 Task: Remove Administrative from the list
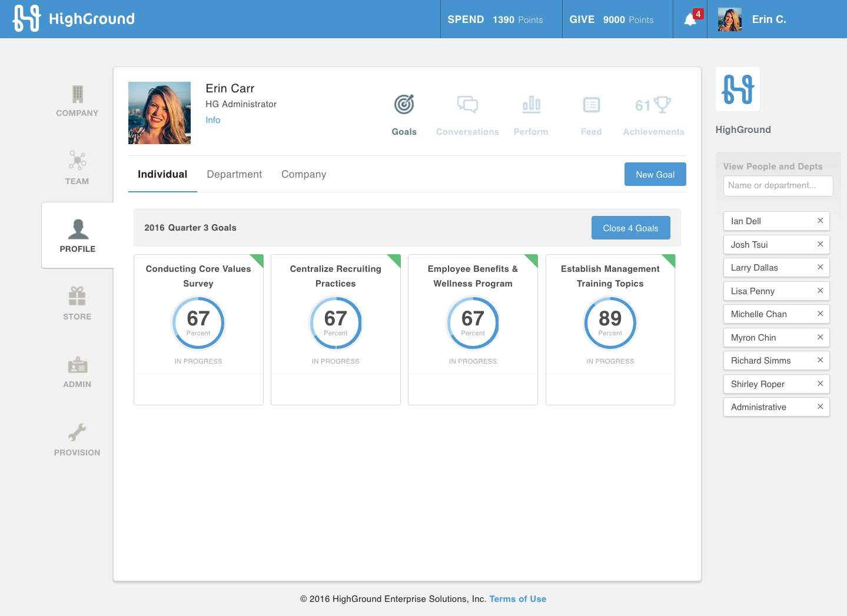pyautogui.click(x=820, y=407)
